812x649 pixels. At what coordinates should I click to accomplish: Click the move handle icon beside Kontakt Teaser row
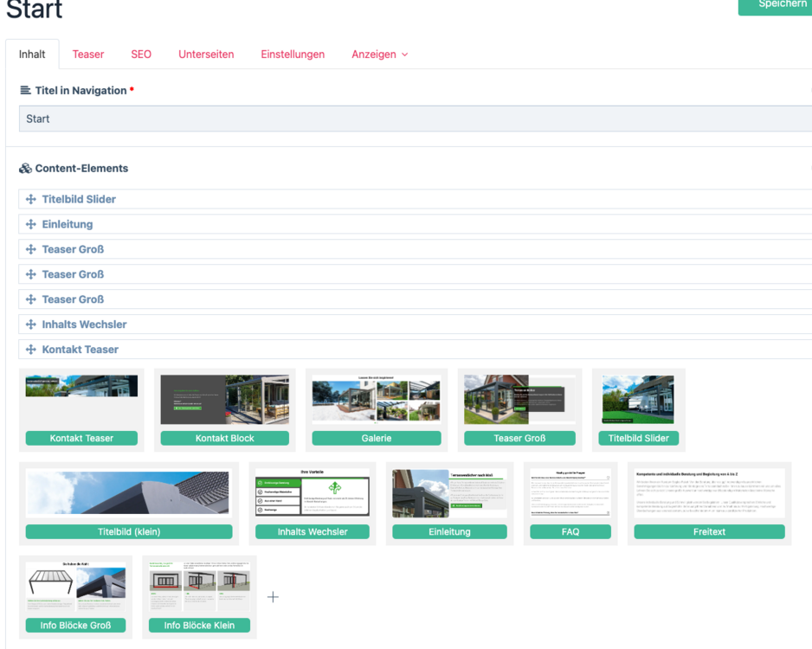point(31,350)
